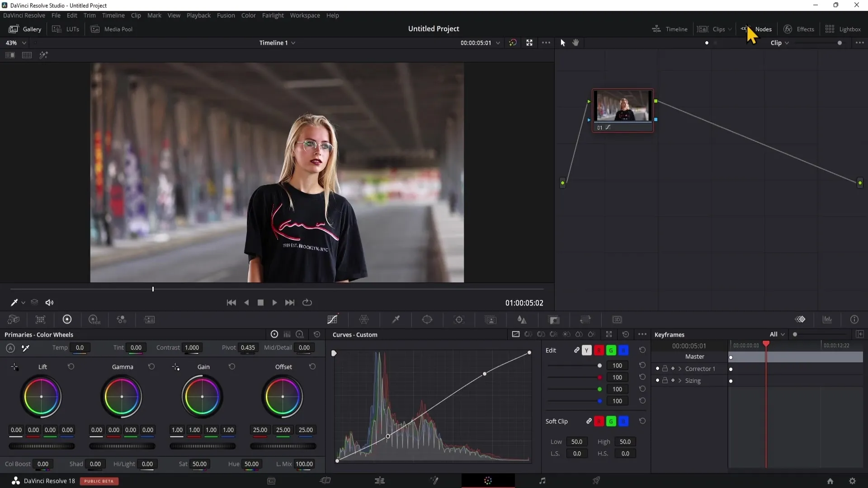Open the Fairlight menu
This screenshot has height=488, width=868.
click(273, 15)
